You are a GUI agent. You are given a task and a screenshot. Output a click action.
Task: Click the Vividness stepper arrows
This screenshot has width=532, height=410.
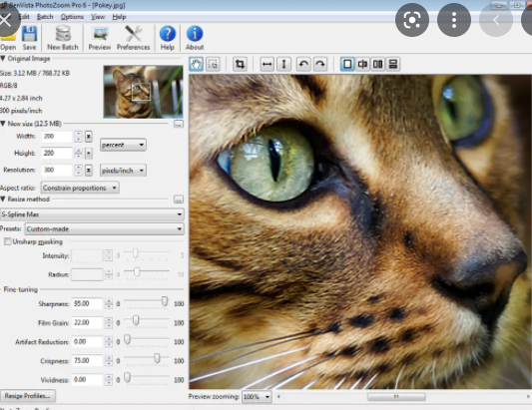109,379
